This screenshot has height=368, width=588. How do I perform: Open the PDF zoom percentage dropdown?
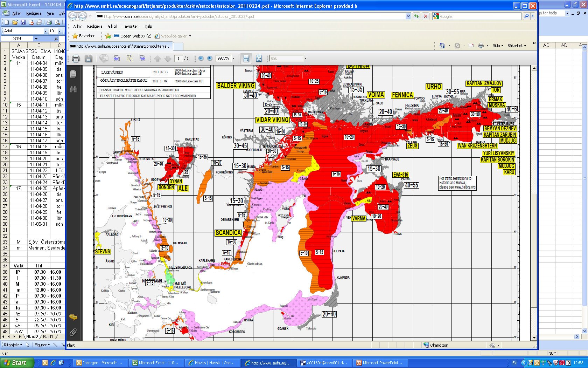coord(233,59)
